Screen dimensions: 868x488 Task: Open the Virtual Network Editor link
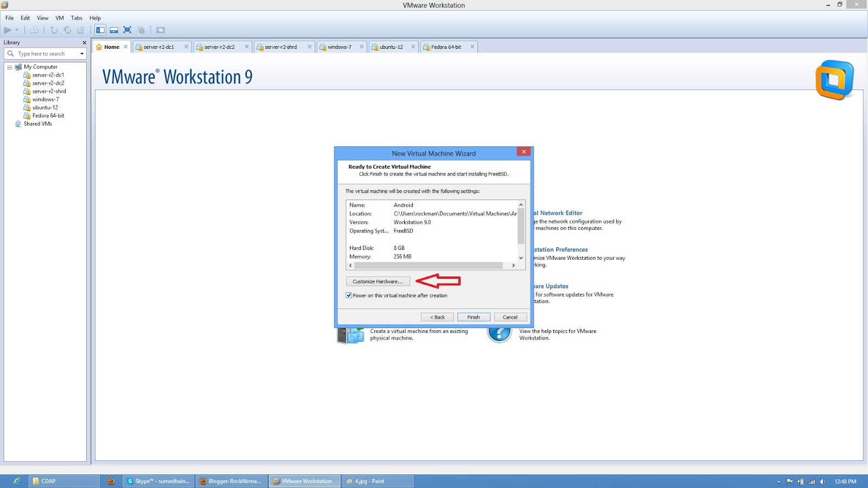(558, 213)
